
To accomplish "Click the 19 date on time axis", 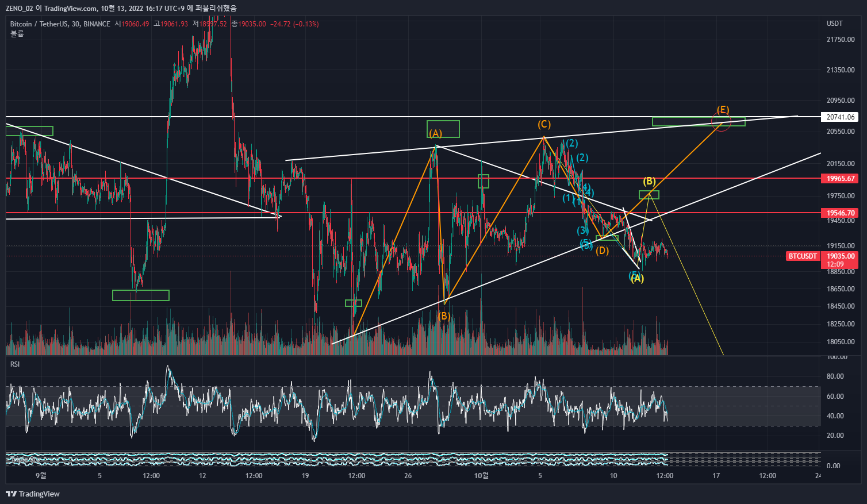I will pyautogui.click(x=305, y=476).
